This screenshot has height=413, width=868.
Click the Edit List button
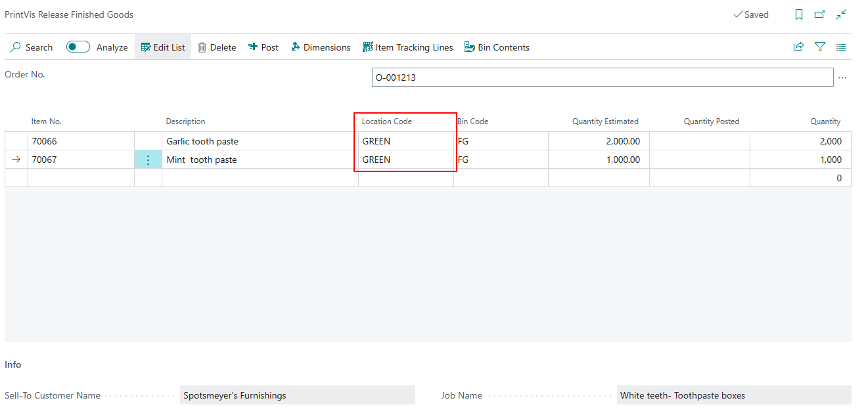(163, 47)
